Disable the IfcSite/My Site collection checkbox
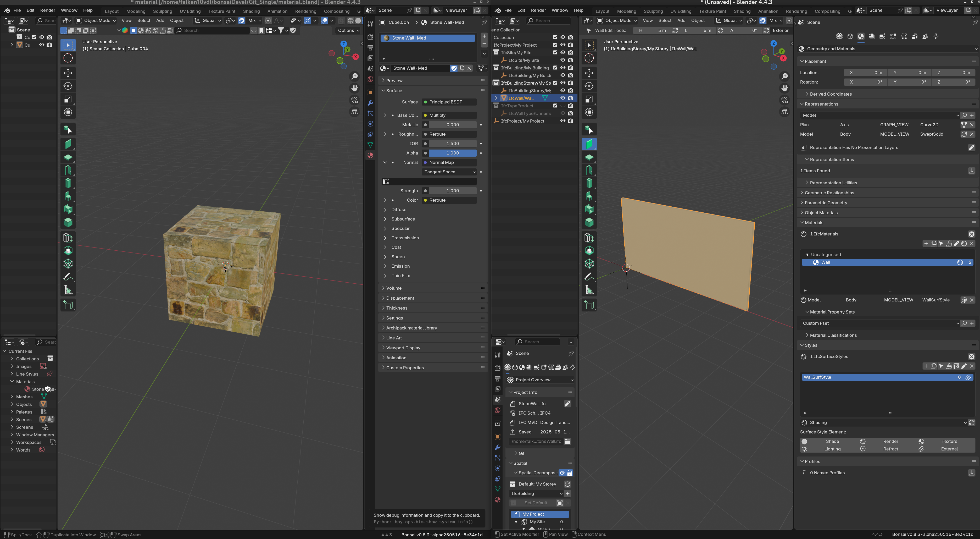 tap(555, 53)
